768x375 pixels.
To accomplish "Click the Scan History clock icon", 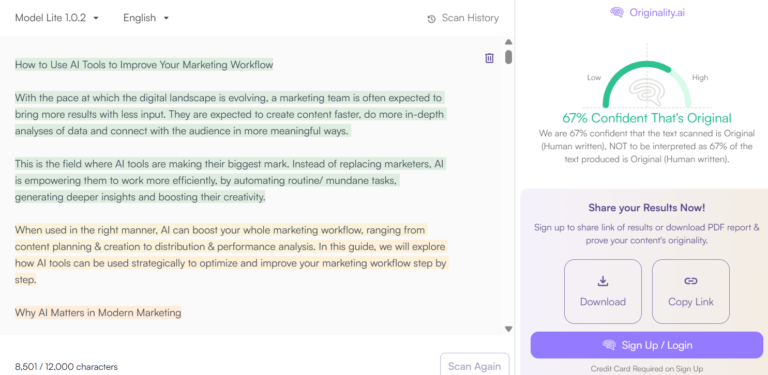I will (x=432, y=19).
